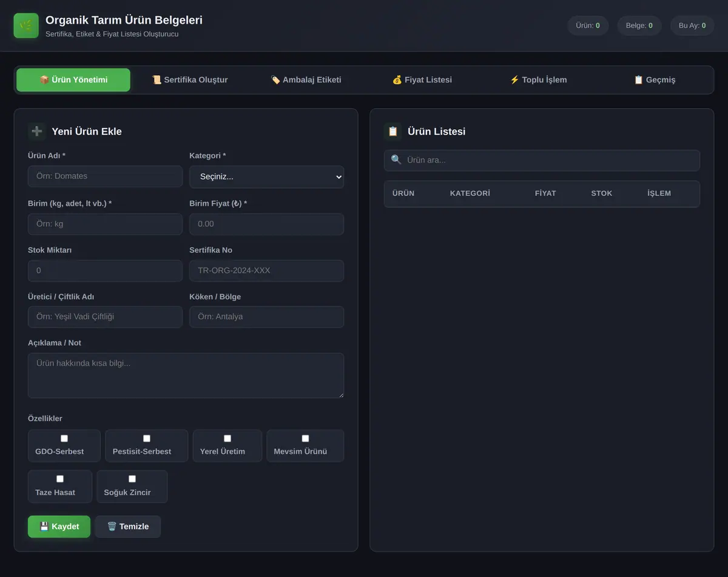Viewport: 728px width, 577px height.
Task: Click the Açıklama / Not text area
Action: tap(186, 376)
